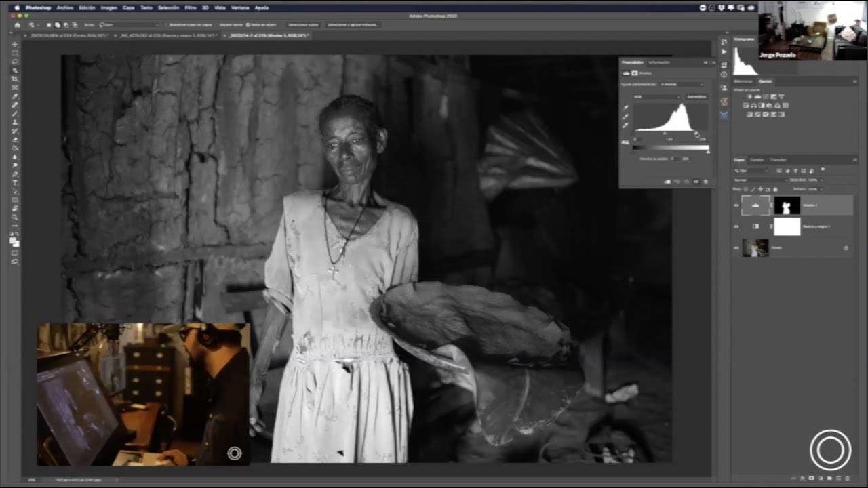Hide the Blanco y negro 1 layer
Viewport: 868px width, 488px height.
(736, 226)
